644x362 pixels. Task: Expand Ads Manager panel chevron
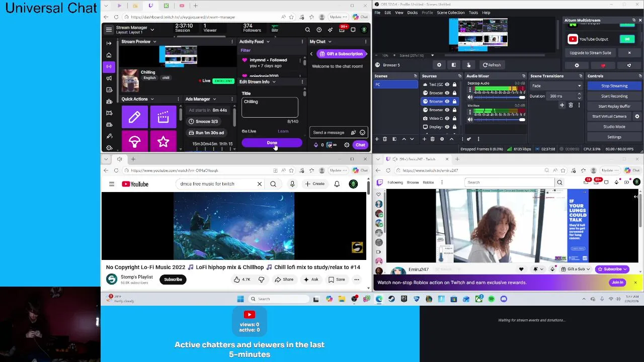pos(214,100)
